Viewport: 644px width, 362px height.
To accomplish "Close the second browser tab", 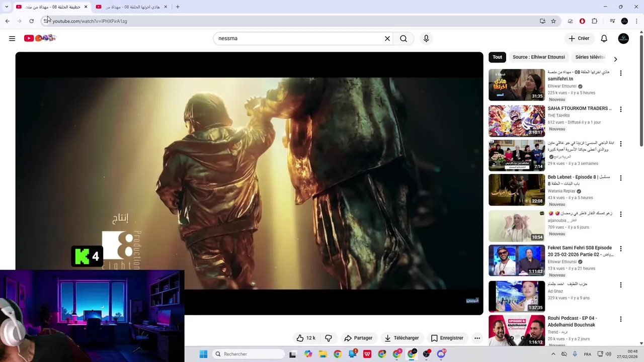I will [x=165, y=7].
